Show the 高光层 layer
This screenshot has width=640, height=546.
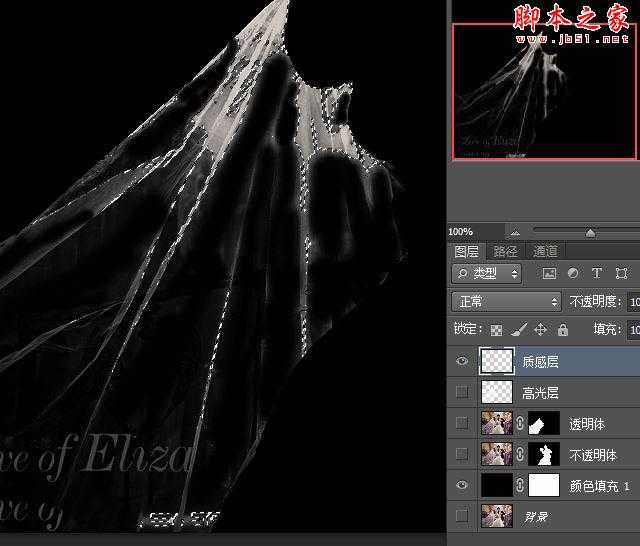(462, 392)
